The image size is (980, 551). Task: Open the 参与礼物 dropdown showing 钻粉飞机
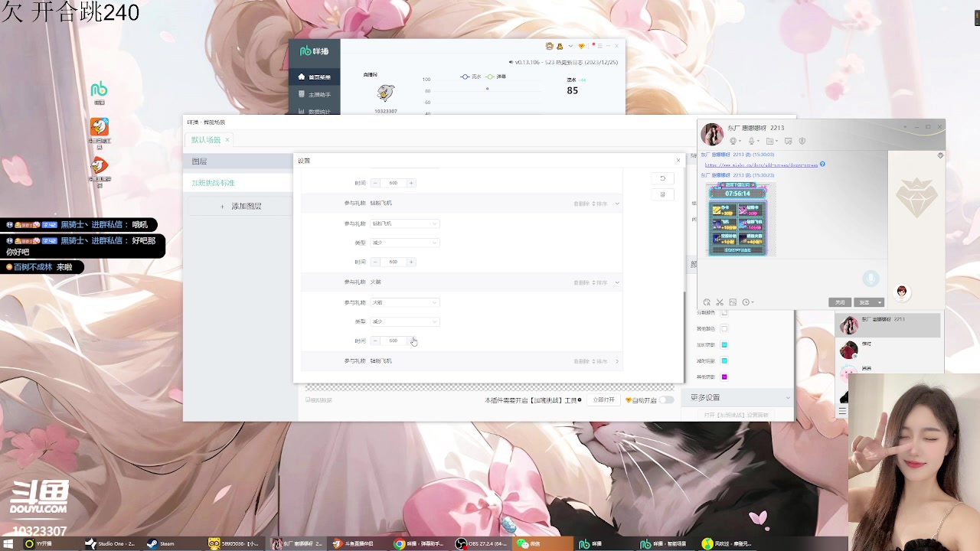tap(405, 223)
